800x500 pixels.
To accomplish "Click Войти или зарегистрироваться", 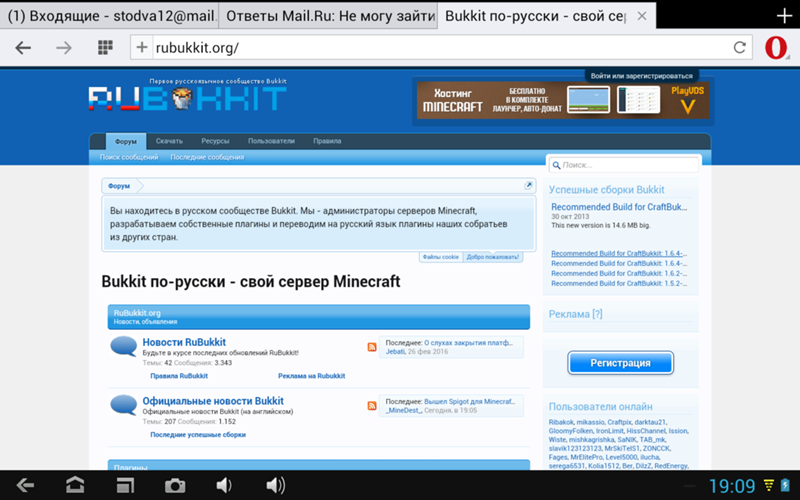I will coord(641,76).
